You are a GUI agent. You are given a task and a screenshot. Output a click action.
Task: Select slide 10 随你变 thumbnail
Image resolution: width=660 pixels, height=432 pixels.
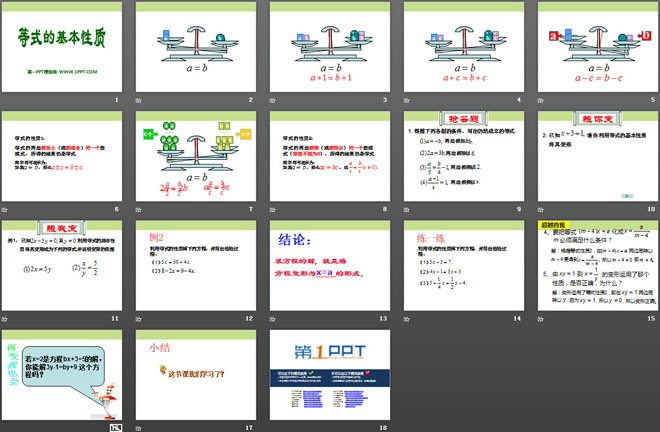[598, 156]
